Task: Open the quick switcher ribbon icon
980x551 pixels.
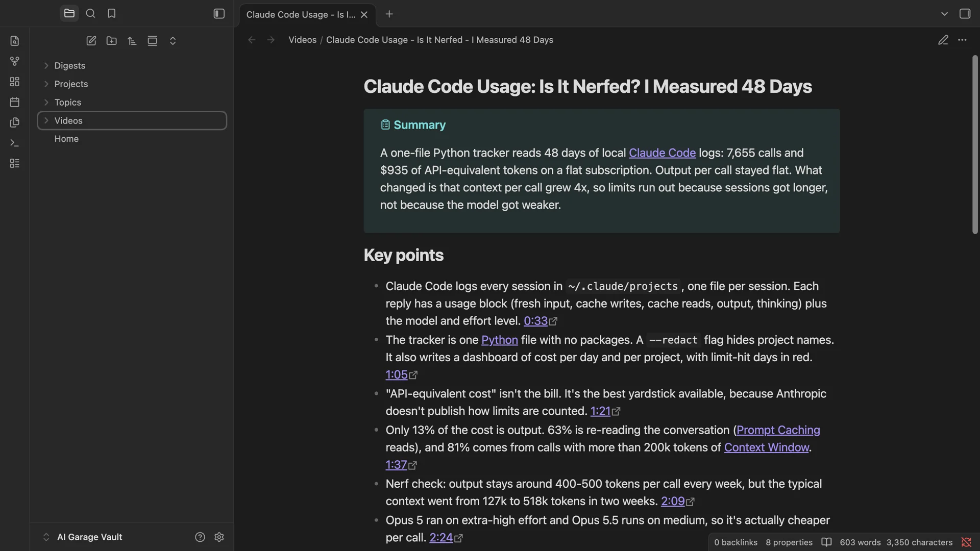Action: click(x=15, y=41)
